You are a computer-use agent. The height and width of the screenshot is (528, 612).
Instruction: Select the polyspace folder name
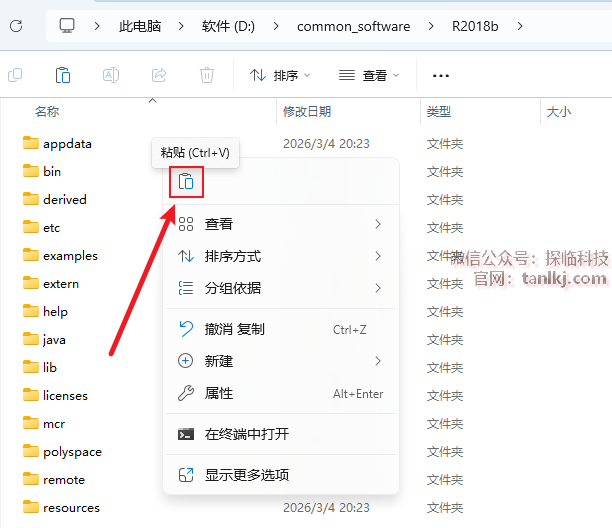tap(73, 452)
